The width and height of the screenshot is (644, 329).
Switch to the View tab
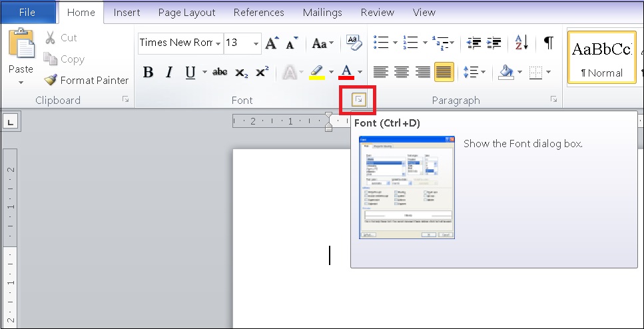point(424,13)
